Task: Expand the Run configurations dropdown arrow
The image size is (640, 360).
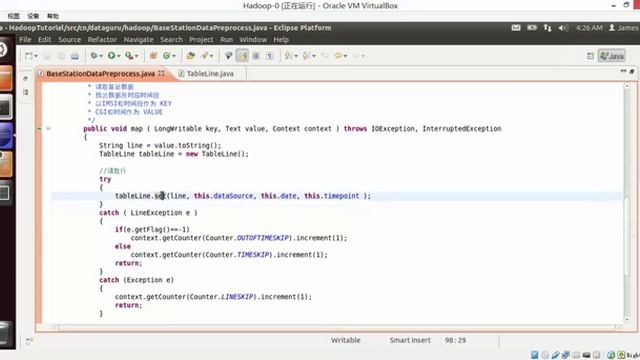Action: (x=119, y=56)
